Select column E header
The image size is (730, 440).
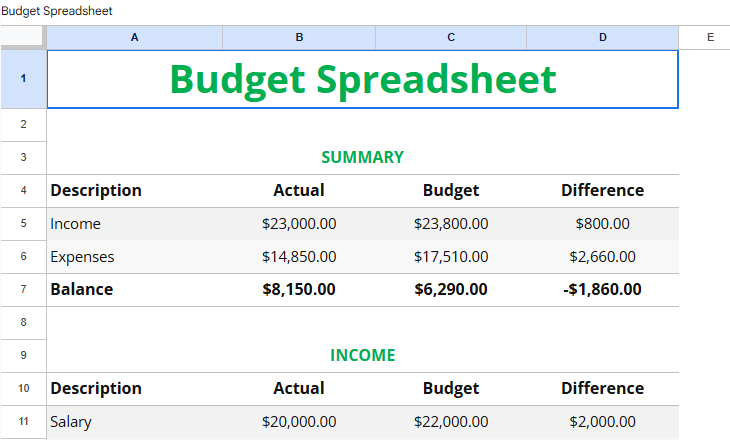[x=709, y=37]
